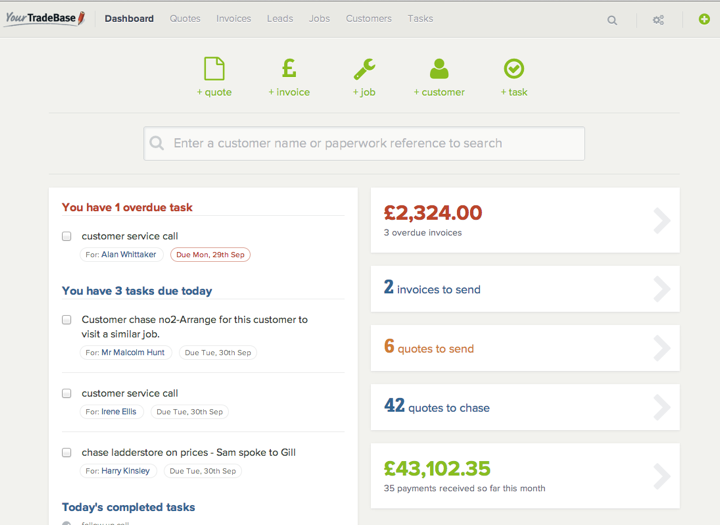Expand the 6 quotes to send chevron
This screenshot has height=525, width=720.
click(662, 348)
